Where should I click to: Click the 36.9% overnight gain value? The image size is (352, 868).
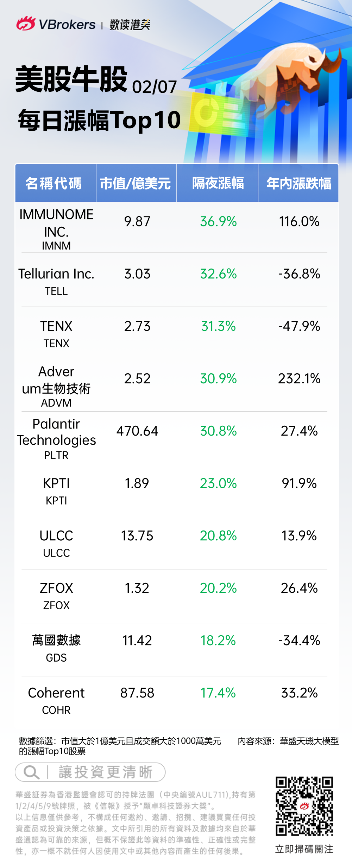[x=218, y=221]
